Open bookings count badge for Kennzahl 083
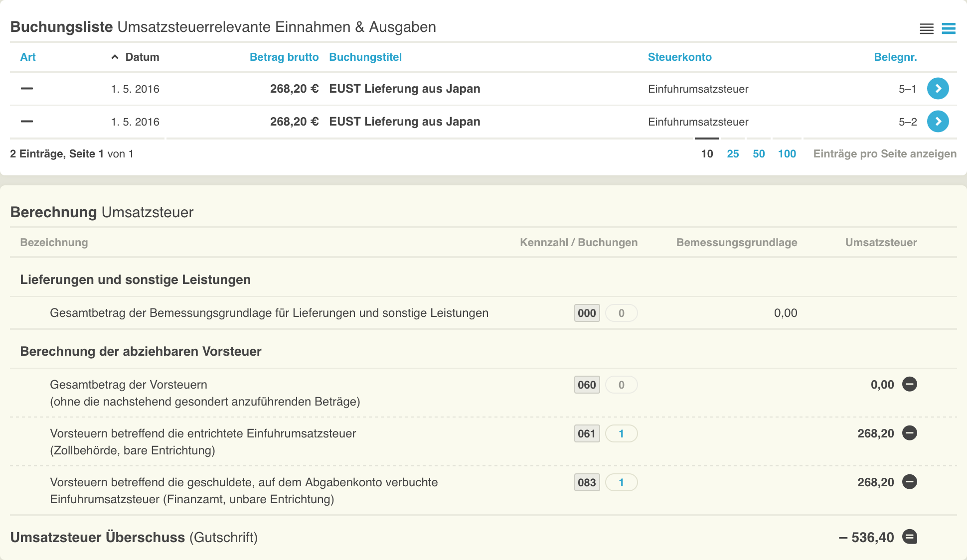This screenshot has height=560, width=967. pos(621,482)
